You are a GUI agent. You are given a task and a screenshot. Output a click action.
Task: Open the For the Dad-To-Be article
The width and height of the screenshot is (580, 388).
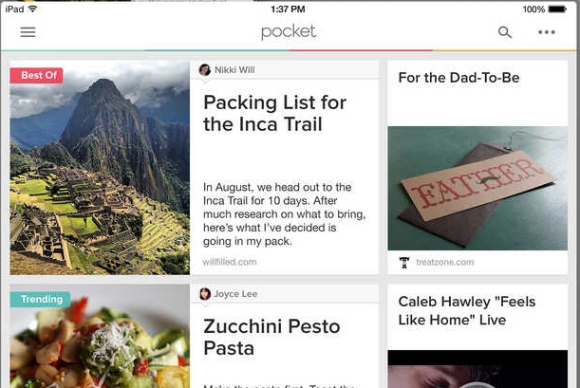(x=459, y=78)
